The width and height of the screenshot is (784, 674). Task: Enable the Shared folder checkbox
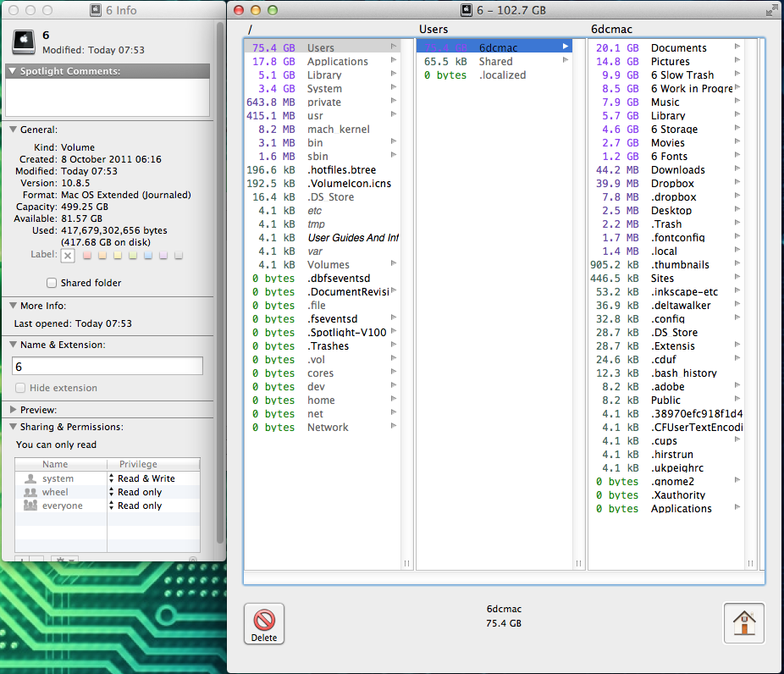click(52, 283)
